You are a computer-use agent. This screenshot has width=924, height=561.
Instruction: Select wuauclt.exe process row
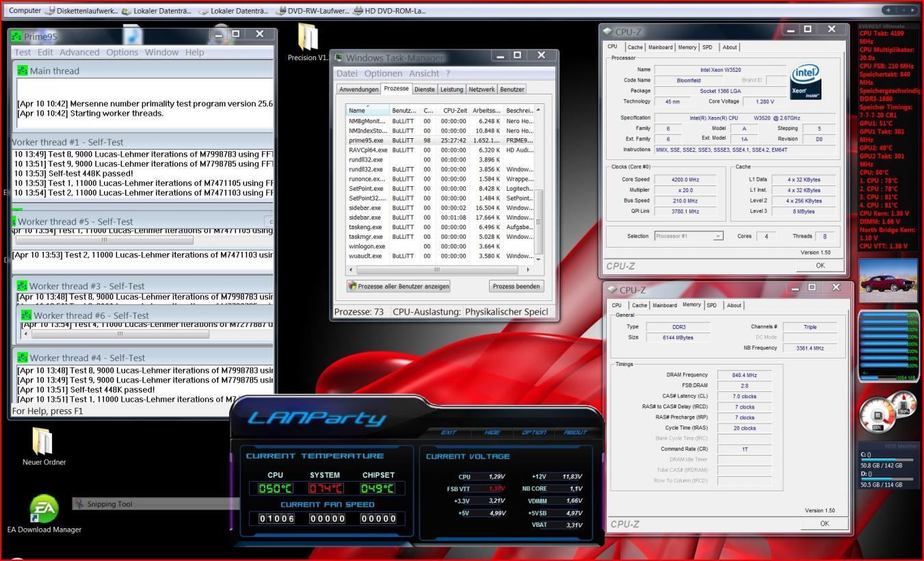(x=440, y=256)
